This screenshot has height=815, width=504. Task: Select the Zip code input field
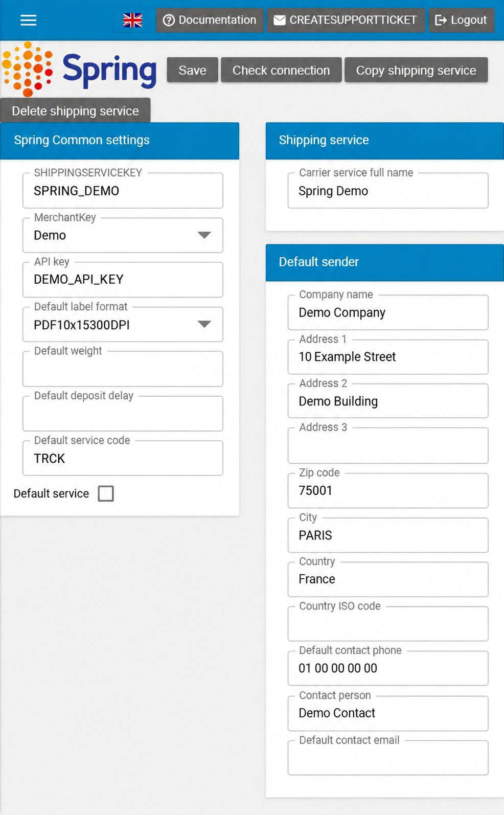[388, 490]
